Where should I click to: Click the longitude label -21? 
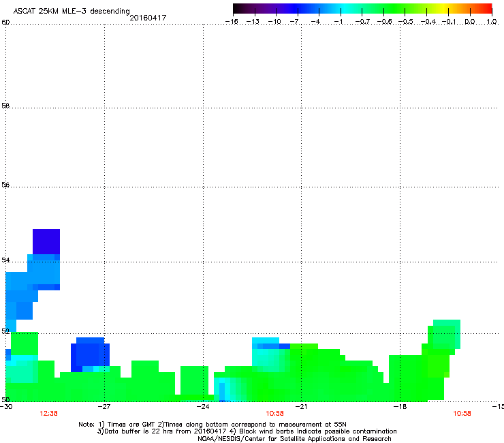[301, 407]
